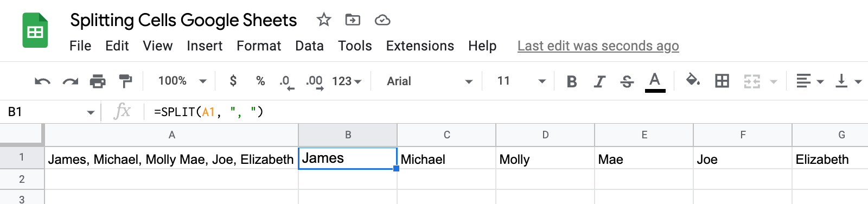Toggle Strikethrough formatting
This screenshot has height=204, width=868.
(x=627, y=81)
